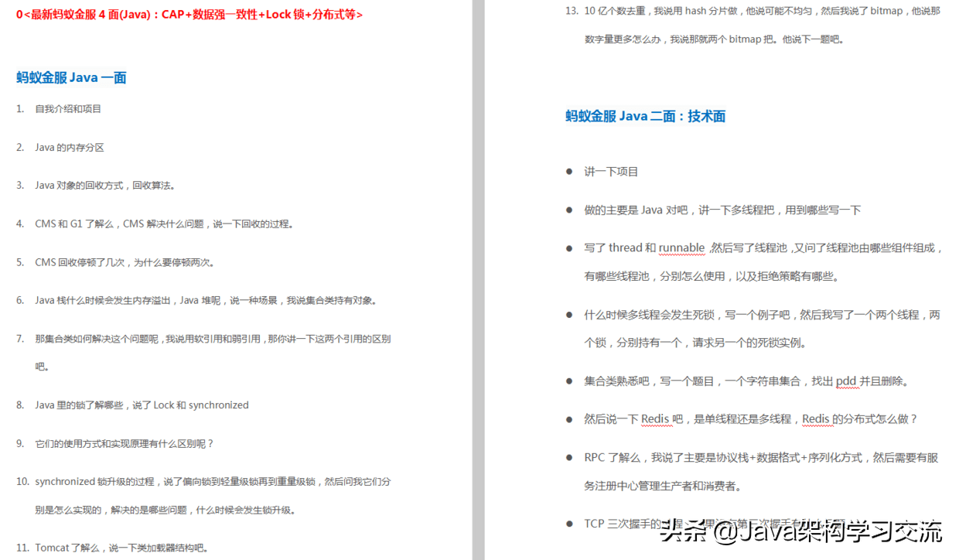Click bullet 什么时候多线程会发生死锁
959x560 pixels.
pyautogui.click(x=763, y=315)
